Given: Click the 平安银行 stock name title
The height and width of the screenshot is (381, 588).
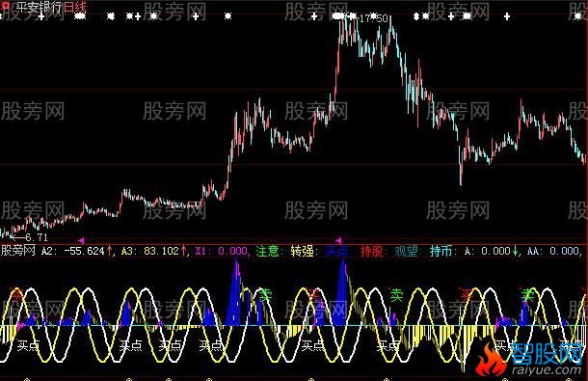Looking at the screenshot, I should [x=40, y=7].
